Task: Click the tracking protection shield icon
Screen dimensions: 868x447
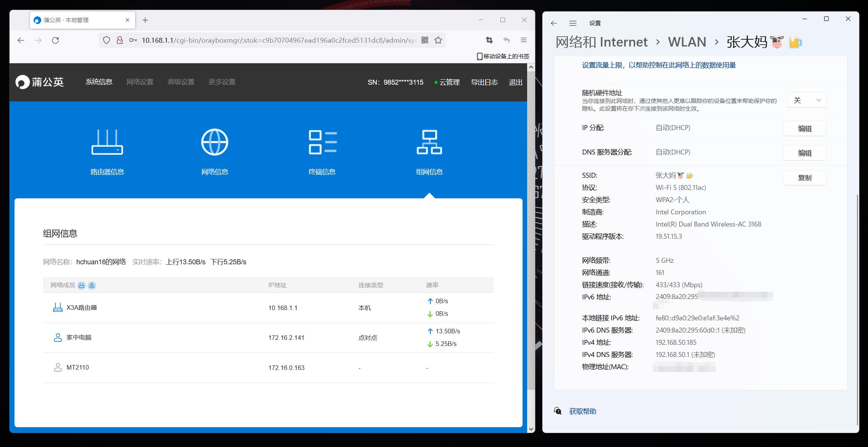Action: point(106,40)
